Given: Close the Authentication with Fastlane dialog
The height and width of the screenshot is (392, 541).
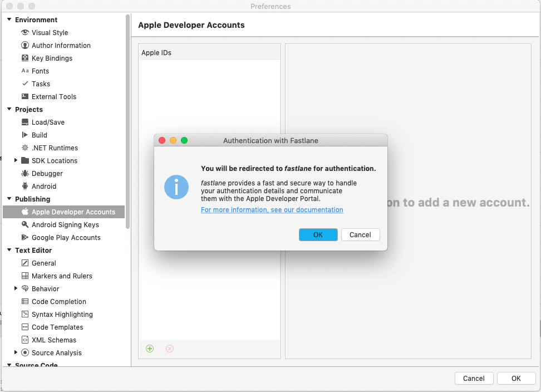Looking at the screenshot, I should (x=162, y=140).
